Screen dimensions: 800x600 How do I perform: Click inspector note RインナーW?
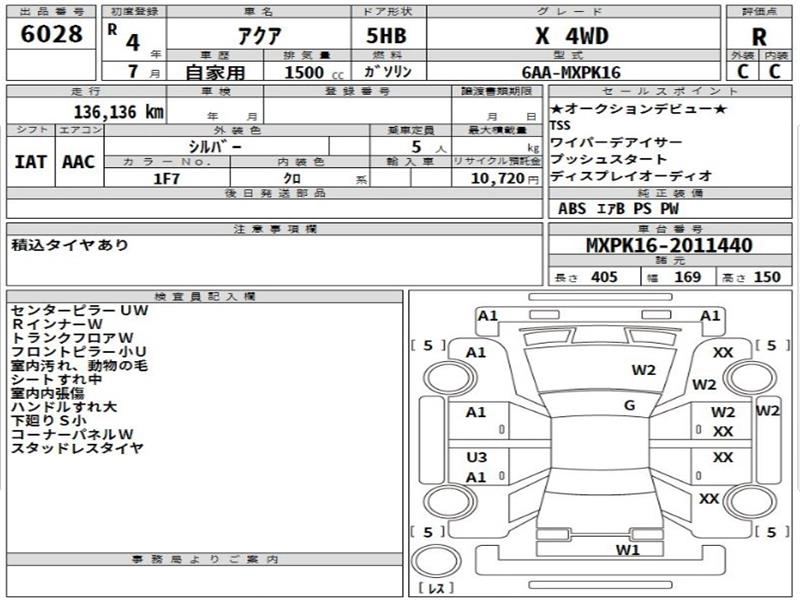[57, 324]
